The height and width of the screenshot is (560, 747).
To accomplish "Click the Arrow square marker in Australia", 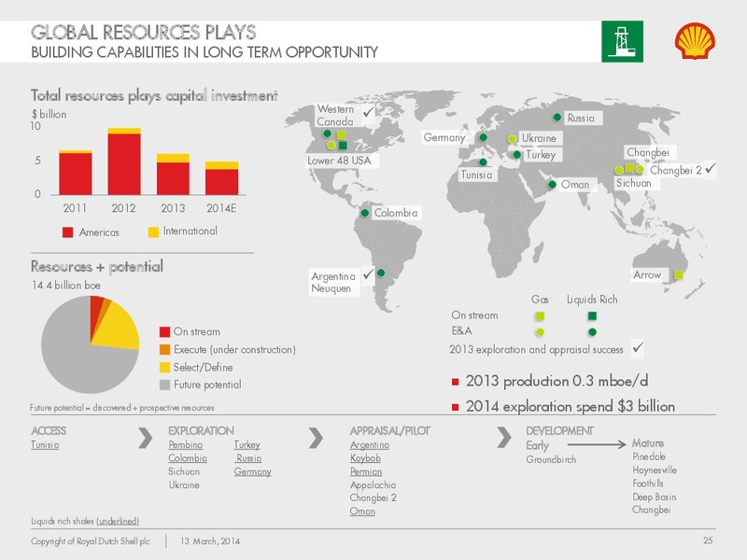I will [x=679, y=274].
